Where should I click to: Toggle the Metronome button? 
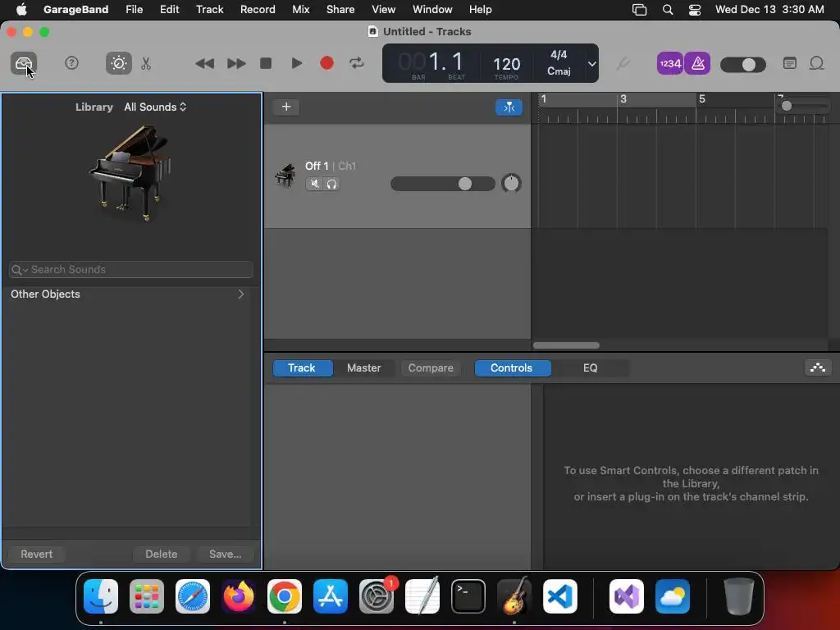[x=697, y=64]
